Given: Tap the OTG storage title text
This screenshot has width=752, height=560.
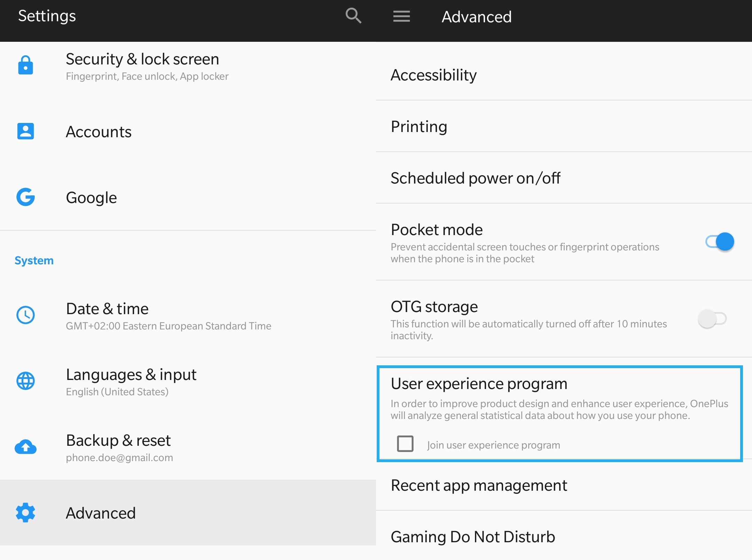Looking at the screenshot, I should point(434,307).
